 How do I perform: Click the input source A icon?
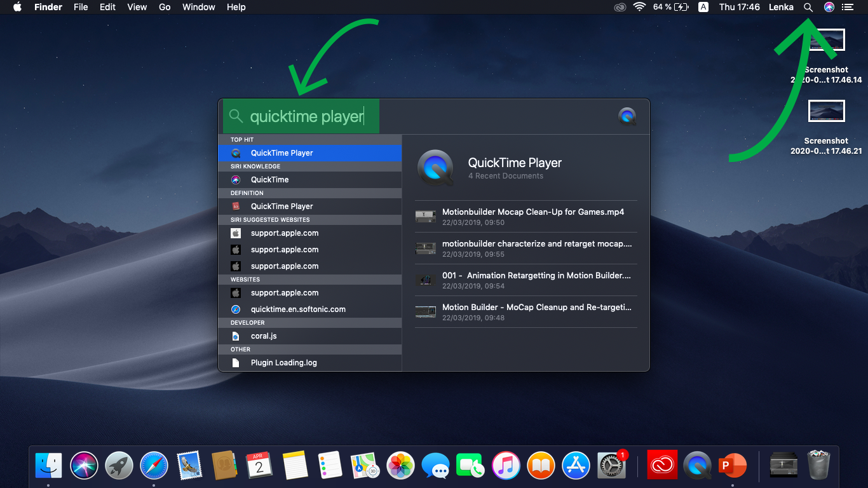click(x=703, y=7)
